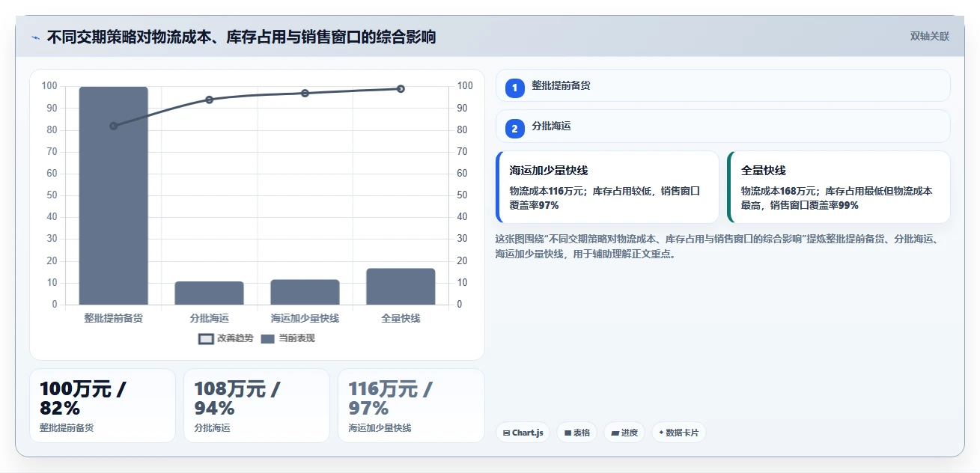
Task: Click the trend line point above 全量快线
Action: coord(401,88)
